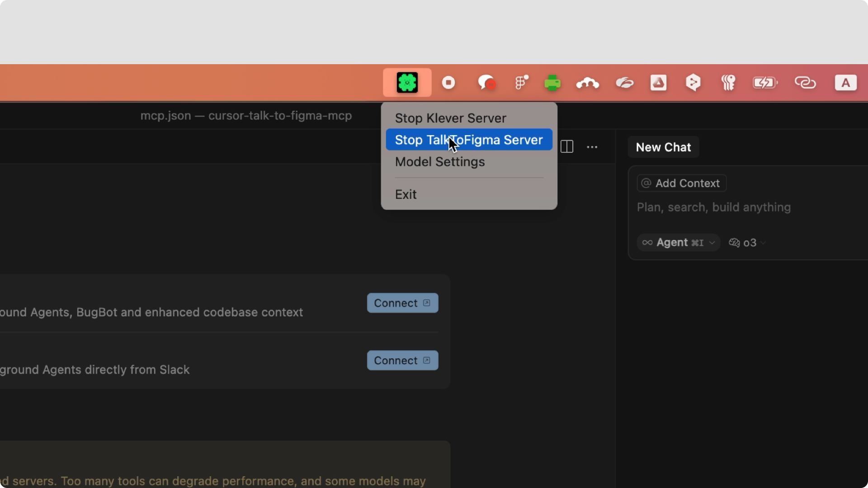Click Exit in the dropdown menu
The image size is (868, 488).
[406, 194]
